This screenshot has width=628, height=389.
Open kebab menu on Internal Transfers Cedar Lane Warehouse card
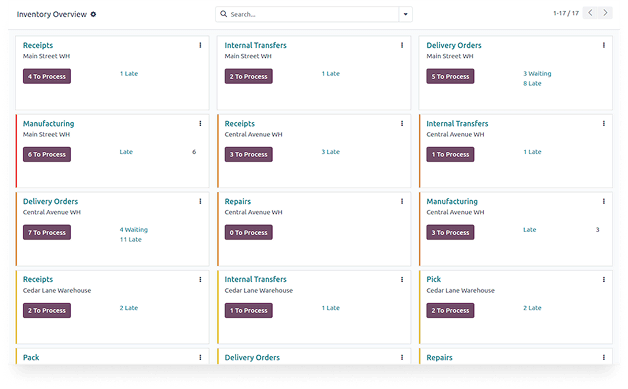pyautogui.click(x=402, y=280)
